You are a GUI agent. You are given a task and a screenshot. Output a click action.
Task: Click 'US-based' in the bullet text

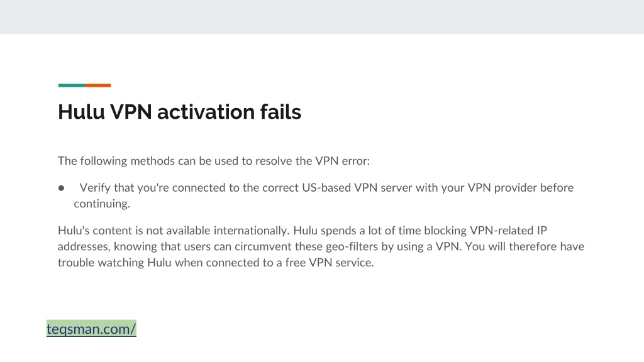click(326, 187)
